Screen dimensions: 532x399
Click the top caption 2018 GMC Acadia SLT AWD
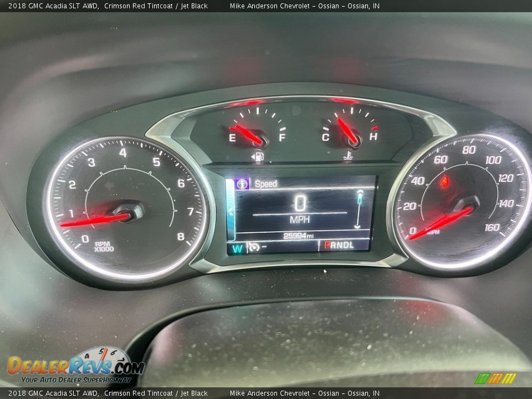pyautogui.click(x=53, y=6)
